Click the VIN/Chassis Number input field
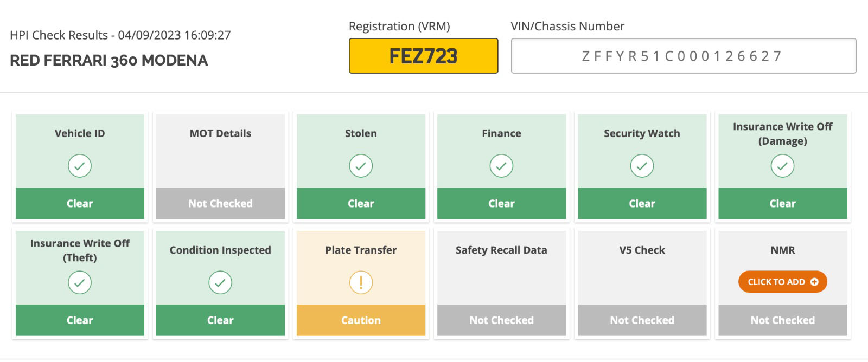The image size is (868, 362). click(x=684, y=56)
